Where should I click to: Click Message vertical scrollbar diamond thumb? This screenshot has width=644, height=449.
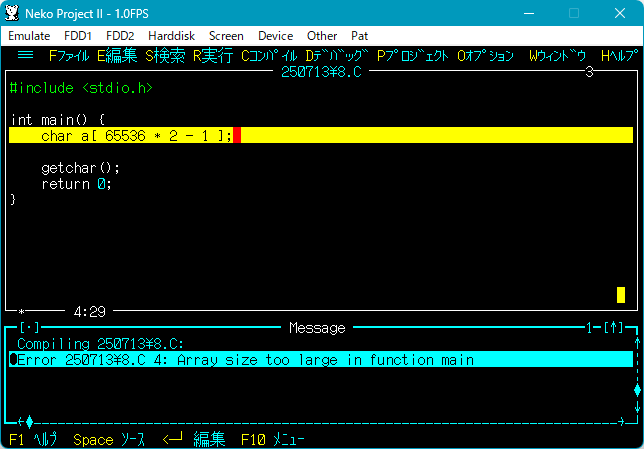tap(637, 390)
